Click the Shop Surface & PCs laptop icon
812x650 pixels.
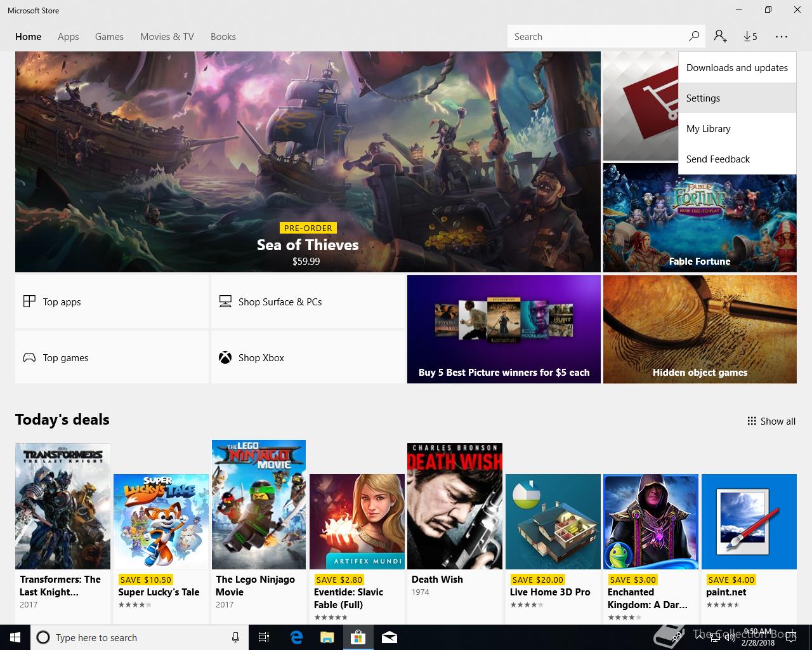[x=225, y=302]
